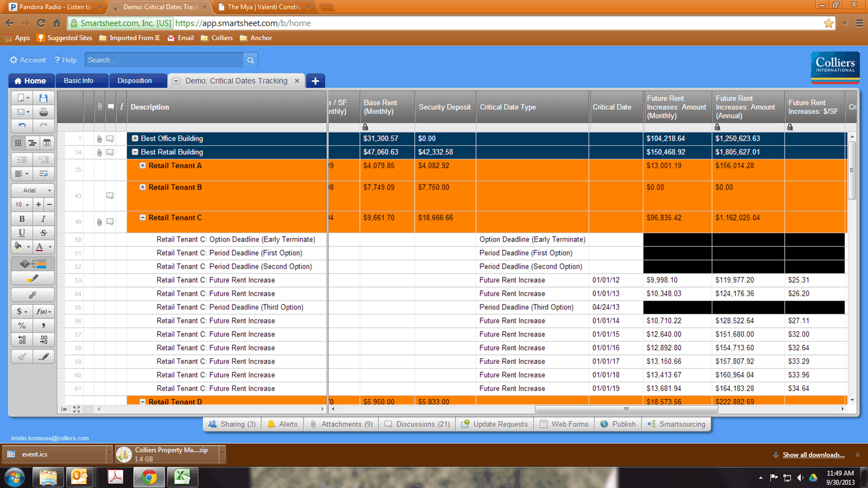The image size is (868, 488).
Task: Click the Smartsheet search field
Action: (164, 60)
